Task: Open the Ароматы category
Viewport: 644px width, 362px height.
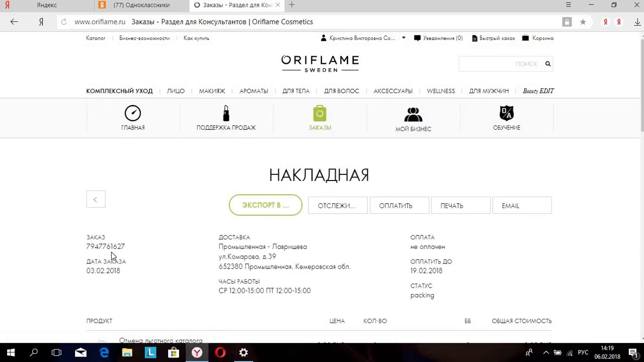Action: (254, 91)
